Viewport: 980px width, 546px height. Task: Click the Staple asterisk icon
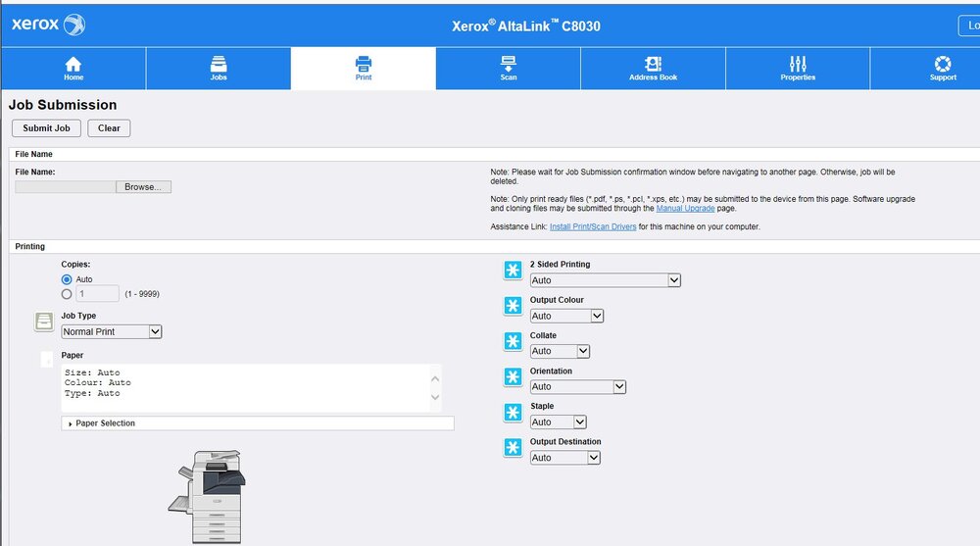[514, 412]
